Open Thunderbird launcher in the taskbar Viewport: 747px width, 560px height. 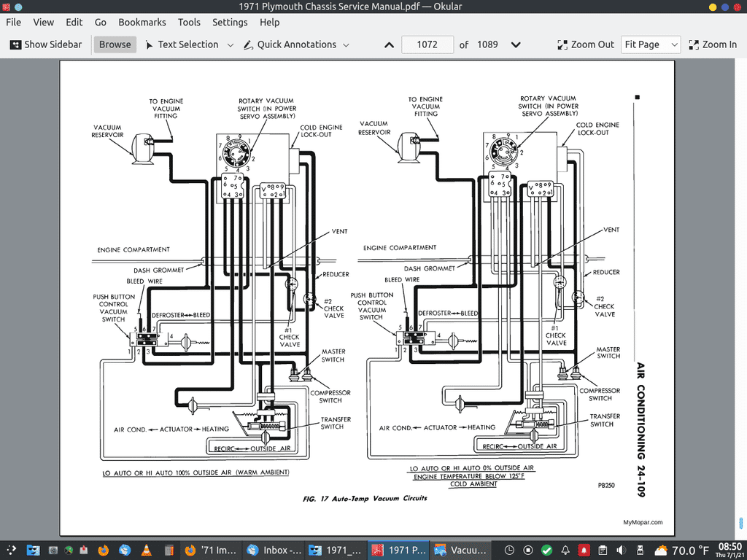coord(125,550)
